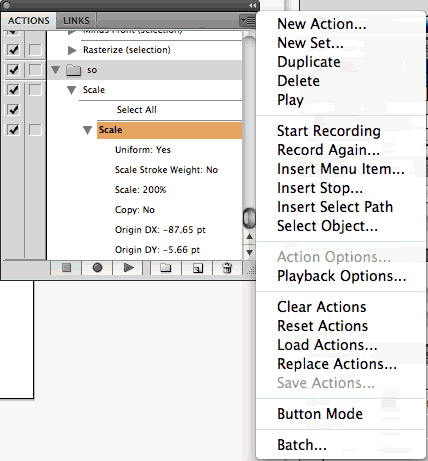Select Insert Menu Item... entry
Image resolution: width=428 pixels, height=461 pixels.
click(x=341, y=169)
